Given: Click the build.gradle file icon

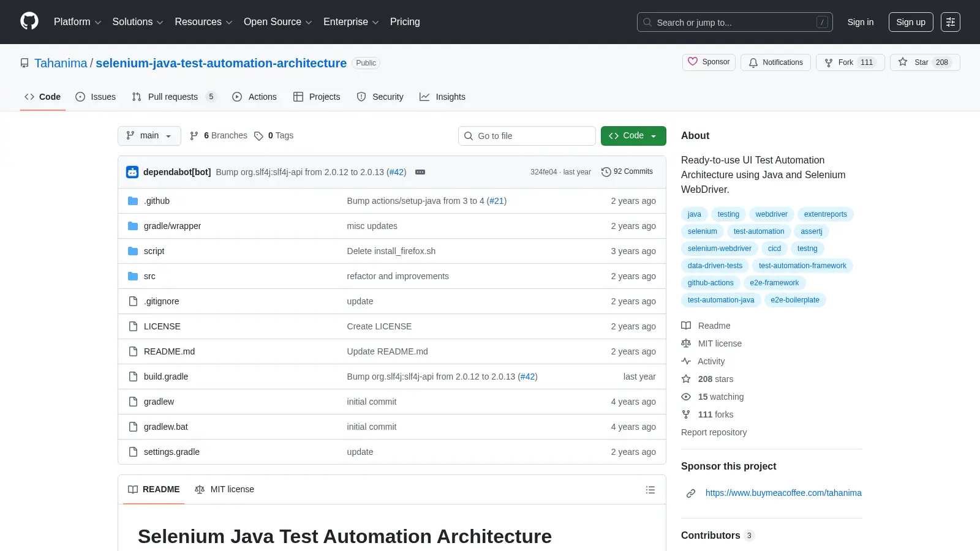Looking at the screenshot, I should (x=133, y=377).
